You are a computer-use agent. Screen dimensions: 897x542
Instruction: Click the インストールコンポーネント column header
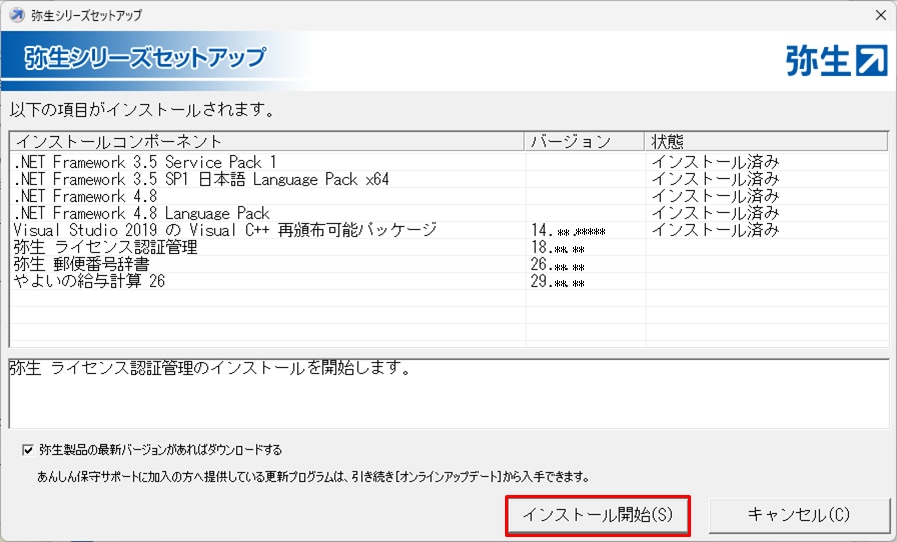click(119, 141)
